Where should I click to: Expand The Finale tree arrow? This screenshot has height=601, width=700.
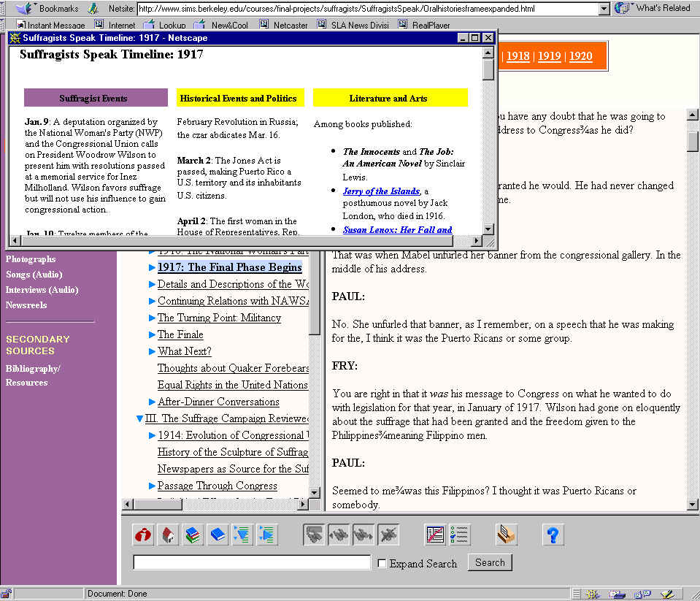point(152,335)
